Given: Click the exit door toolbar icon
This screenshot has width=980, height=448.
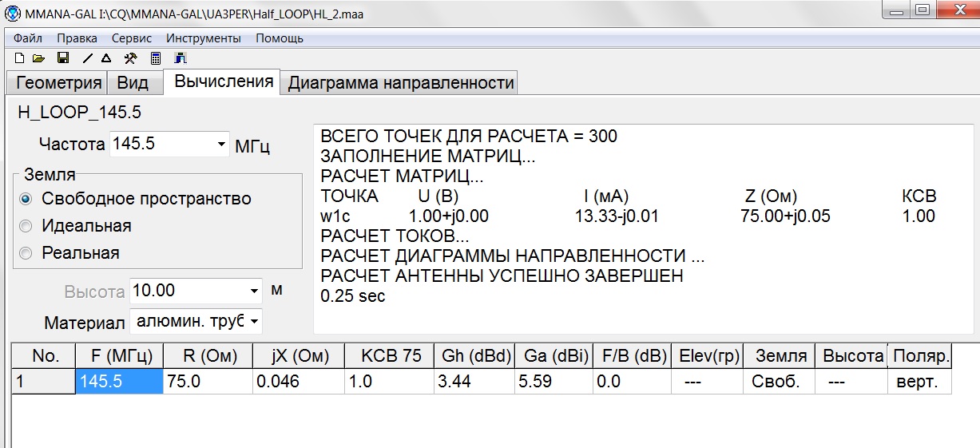Looking at the screenshot, I should point(180,58).
